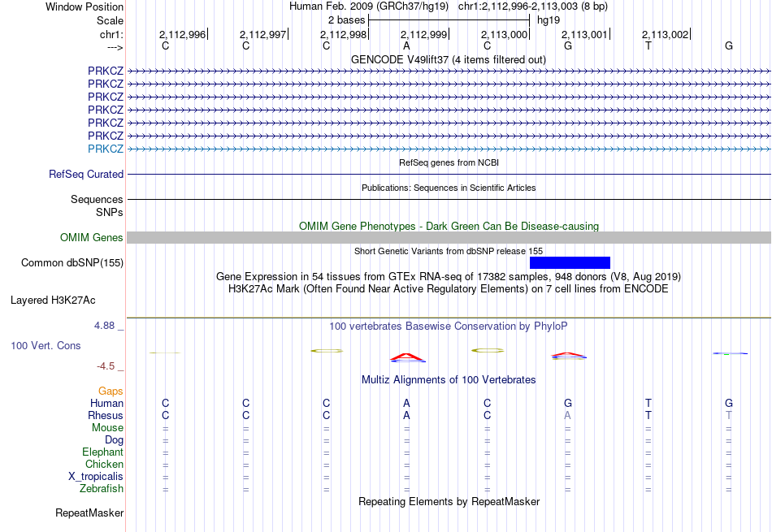Open the RefSeq Curated track label
This screenshot has width=772, height=532.
[x=86, y=174]
